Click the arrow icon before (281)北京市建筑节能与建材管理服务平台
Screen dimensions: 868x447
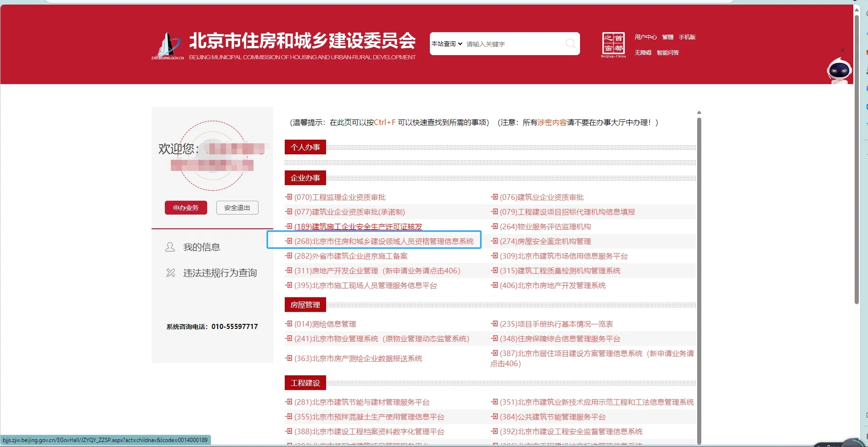coord(288,402)
